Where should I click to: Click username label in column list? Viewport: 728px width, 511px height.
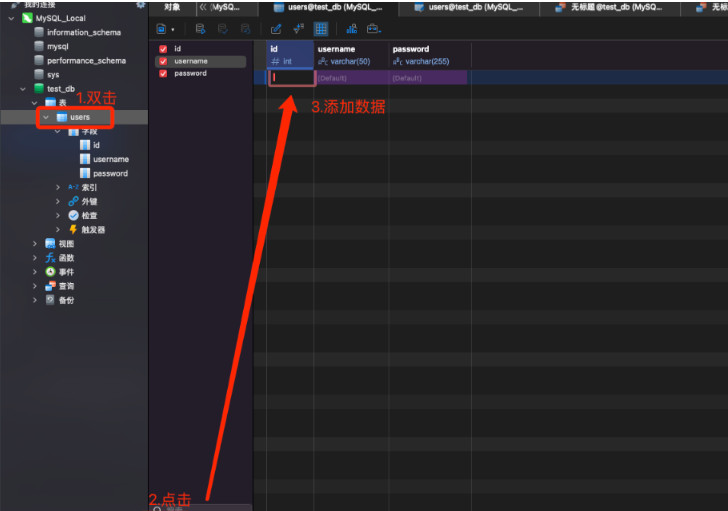tap(191, 61)
